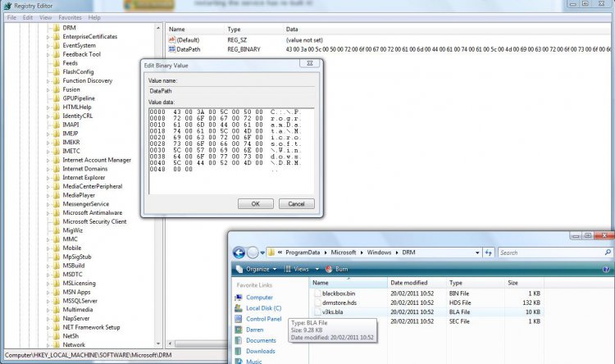This screenshot has width=615, height=364.
Task: Select the MediaCenterPeripheral registry key
Action: pyautogui.click(x=93, y=186)
